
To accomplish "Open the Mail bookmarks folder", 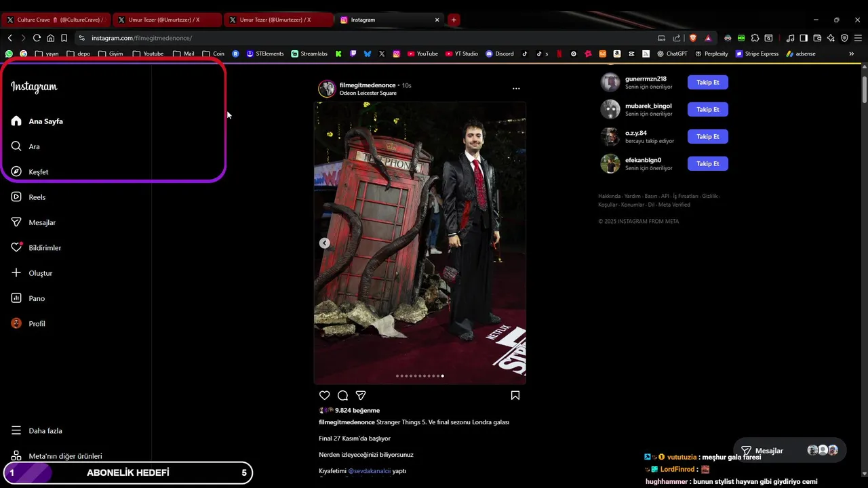I will 184,54.
